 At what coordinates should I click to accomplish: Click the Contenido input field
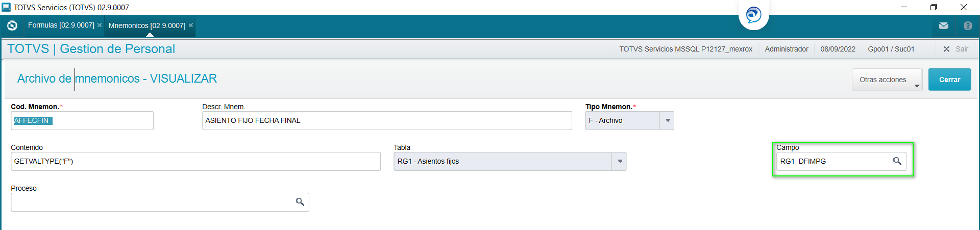pos(195,161)
